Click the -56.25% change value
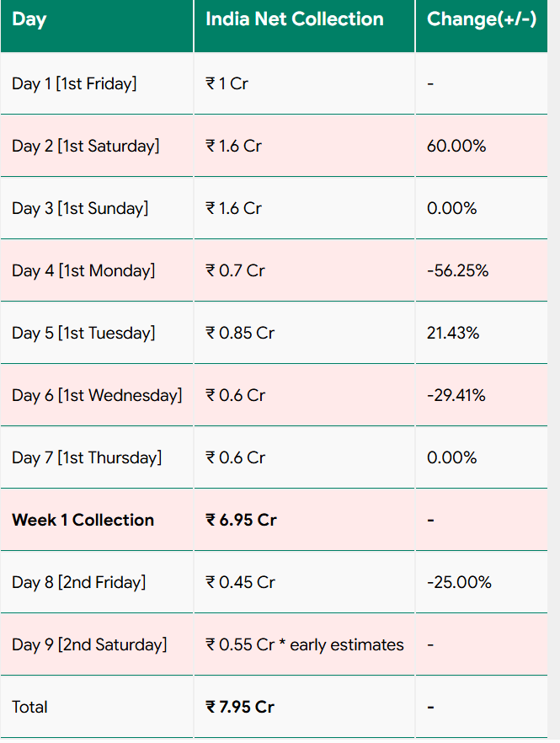The width and height of the screenshot is (560, 743). (457, 270)
